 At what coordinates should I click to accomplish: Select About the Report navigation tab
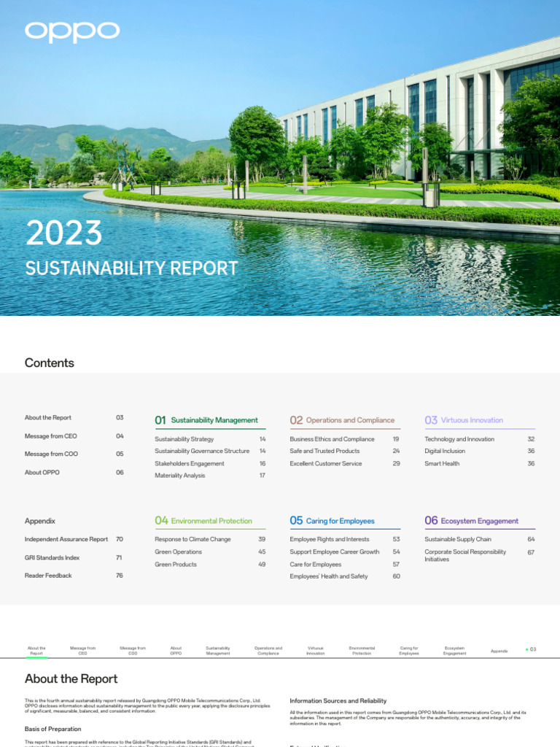tap(36, 651)
